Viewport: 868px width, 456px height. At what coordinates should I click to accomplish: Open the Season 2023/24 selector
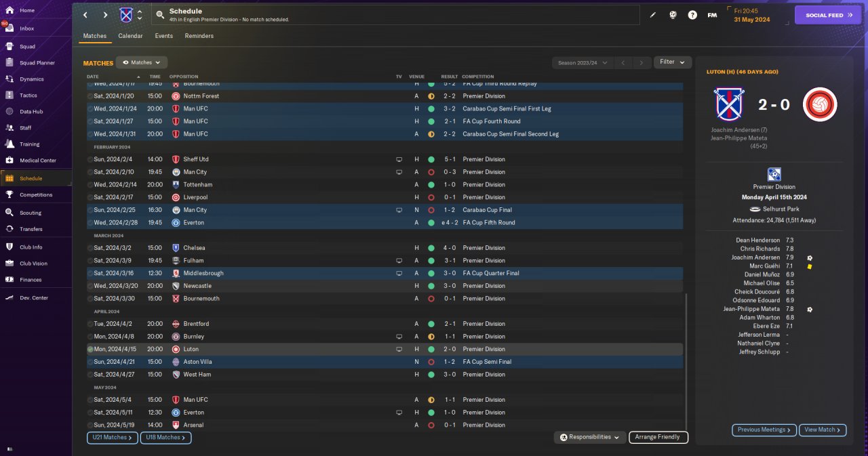pyautogui.click(x=581, y=62)
